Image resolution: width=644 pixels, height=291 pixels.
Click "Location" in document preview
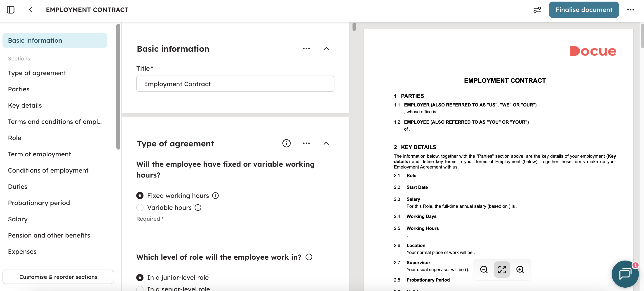click(416, 245)
